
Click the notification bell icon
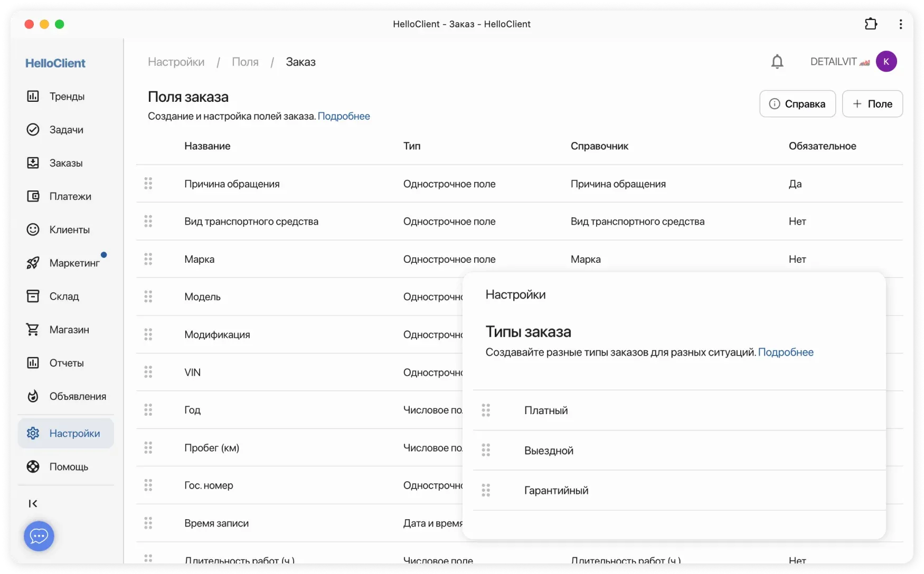pyautogui.click(x=777, y=61)
